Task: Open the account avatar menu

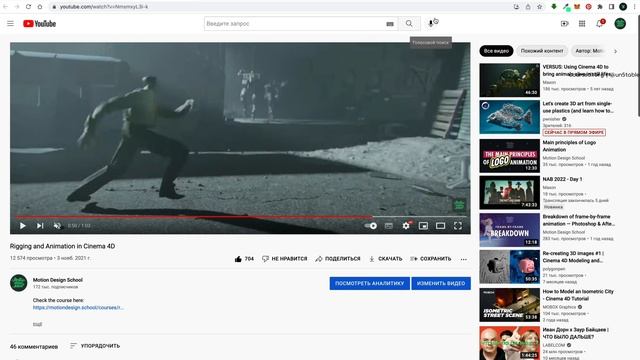Action: (620, 24)
